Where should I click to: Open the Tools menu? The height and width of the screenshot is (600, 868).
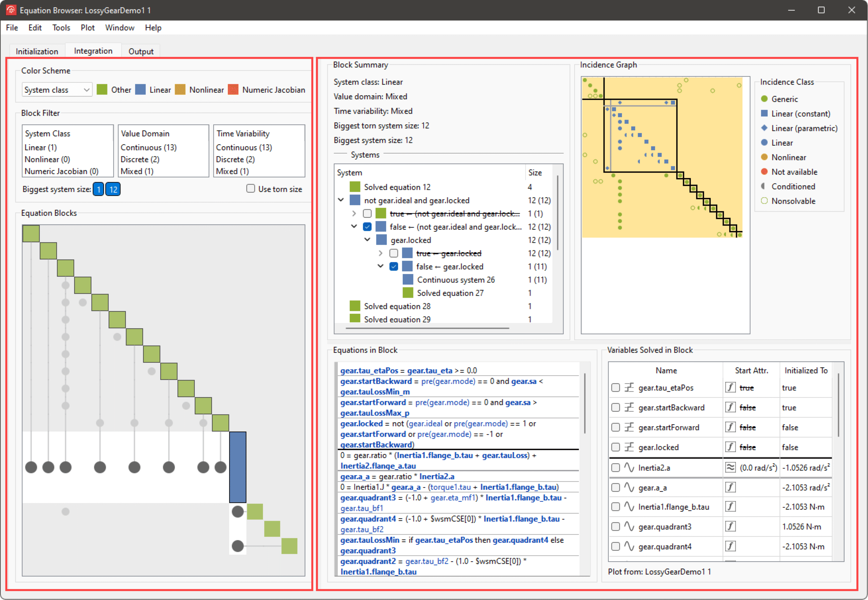(61, 27)
